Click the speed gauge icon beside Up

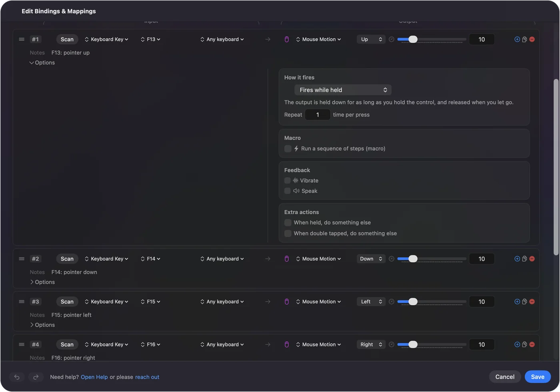[x=392, y=39]
